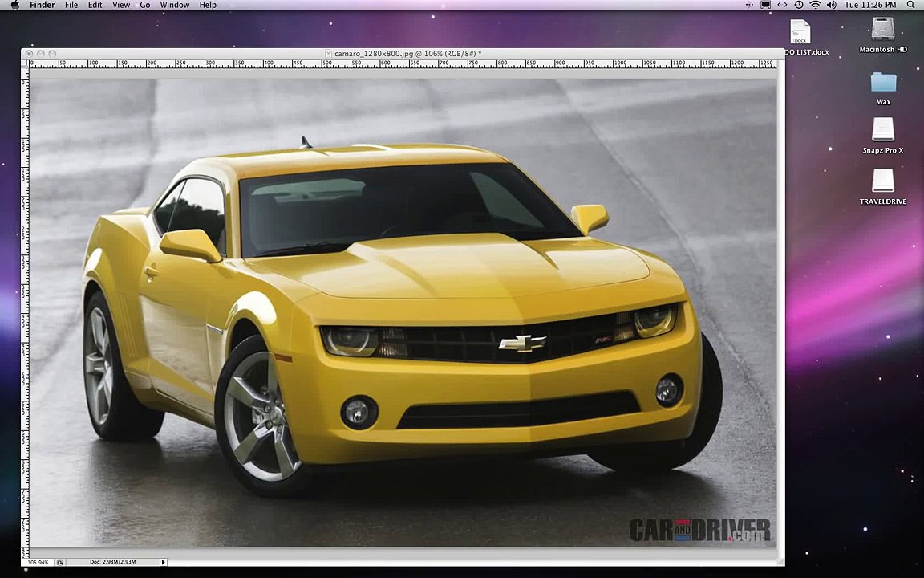This screenshot has height=578, width=924.
Task: Select the Wax folder on desktop
Action: pos(883,82)
